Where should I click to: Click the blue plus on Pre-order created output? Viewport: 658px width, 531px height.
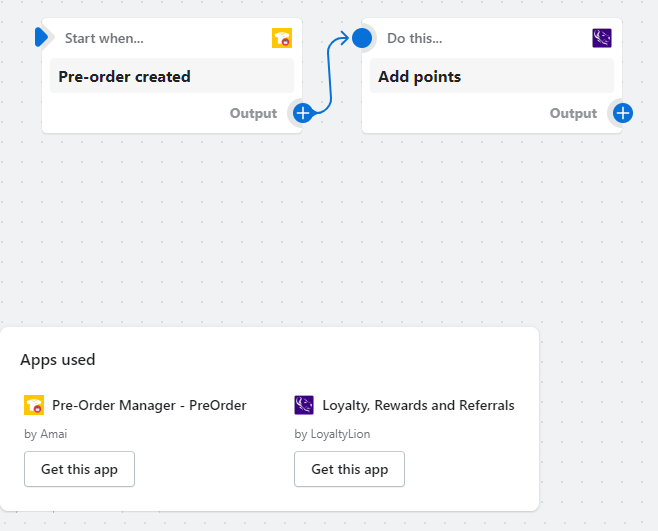coord(302,113)
